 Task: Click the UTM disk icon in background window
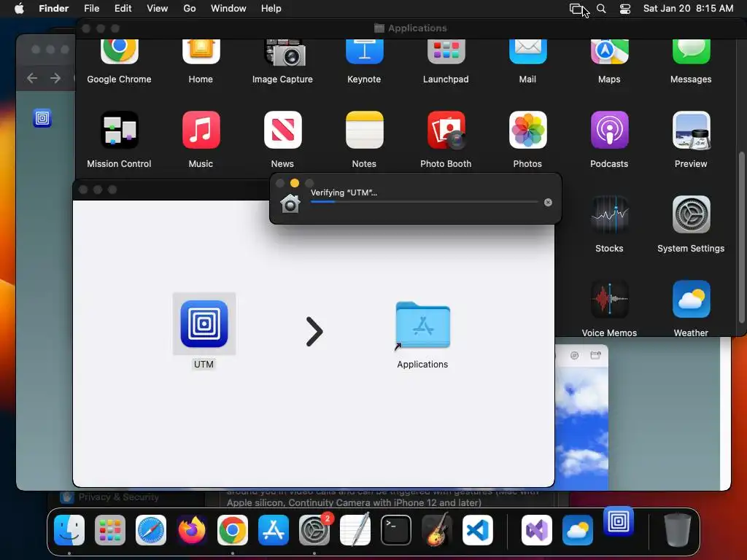[x=42, y=118]
